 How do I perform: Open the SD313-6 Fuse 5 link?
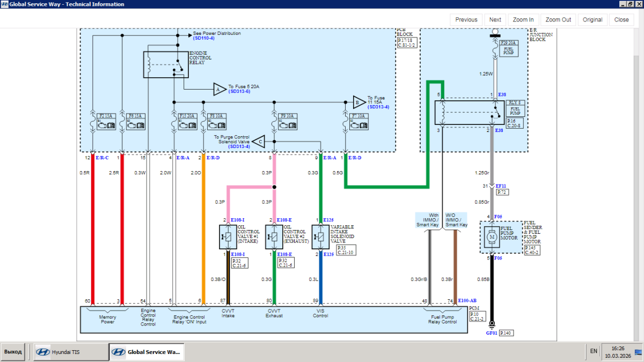point(239,92)
